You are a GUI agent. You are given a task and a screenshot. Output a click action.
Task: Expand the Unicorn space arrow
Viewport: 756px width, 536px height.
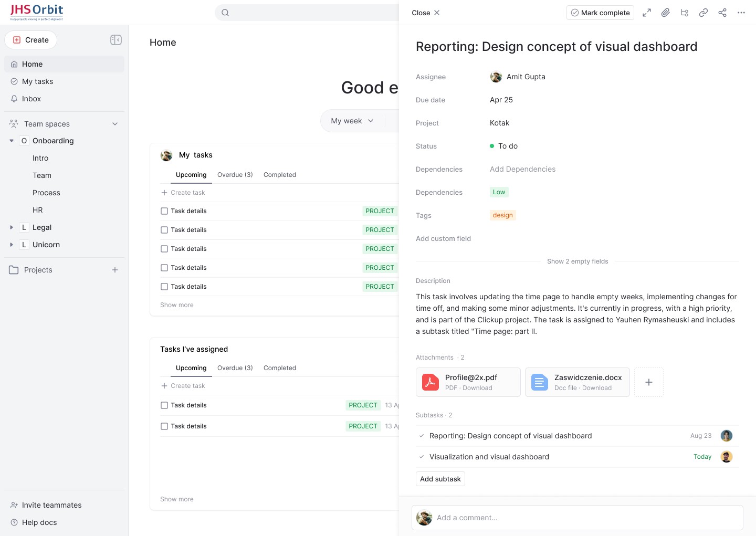tap(12, 245)
